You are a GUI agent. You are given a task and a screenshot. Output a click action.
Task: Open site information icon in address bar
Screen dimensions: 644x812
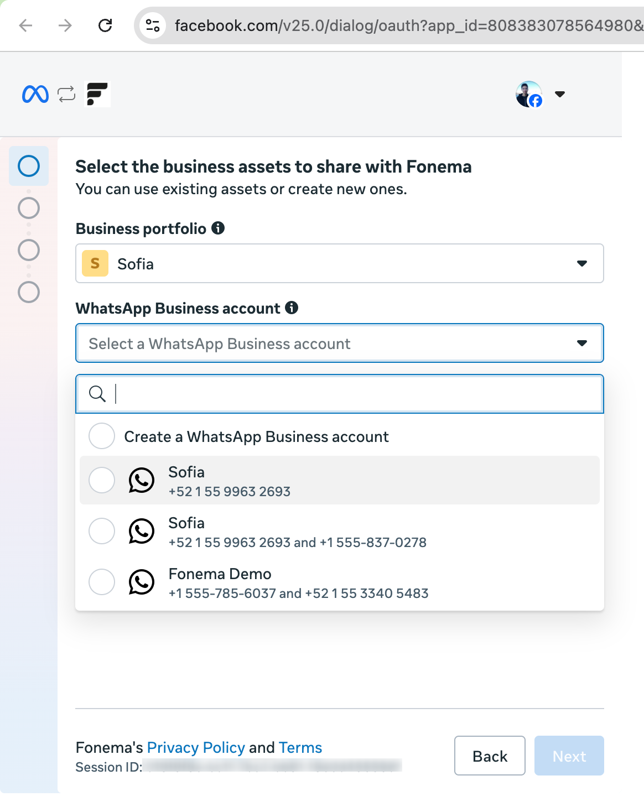point(153,25)
